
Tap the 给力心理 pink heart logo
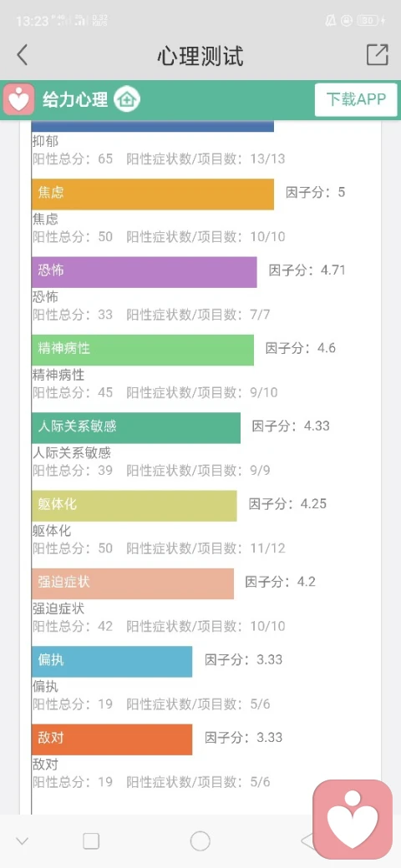coord(19,99)
